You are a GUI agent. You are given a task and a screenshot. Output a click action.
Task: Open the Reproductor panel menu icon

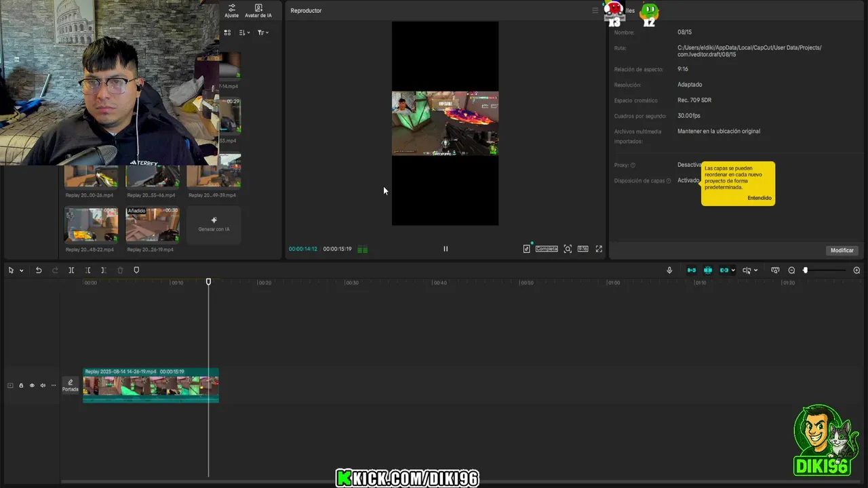tap(595, 10)
